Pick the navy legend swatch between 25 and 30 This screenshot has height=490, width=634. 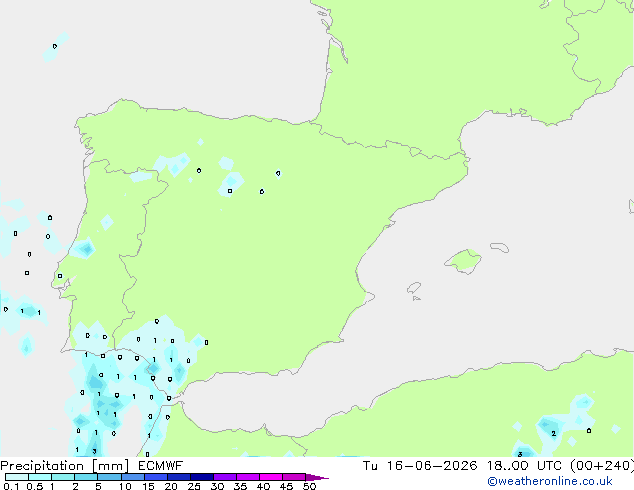pyautogui.click(x=202, y=477)
